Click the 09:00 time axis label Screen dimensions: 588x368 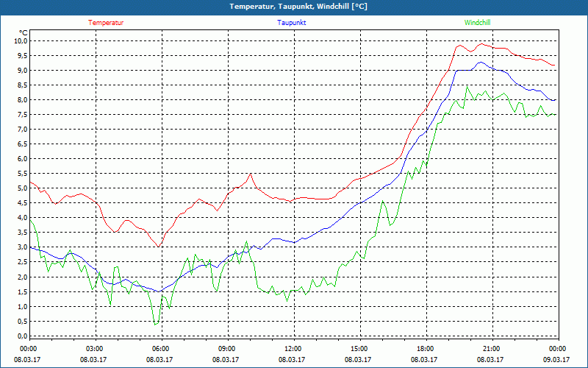(228, 349)
